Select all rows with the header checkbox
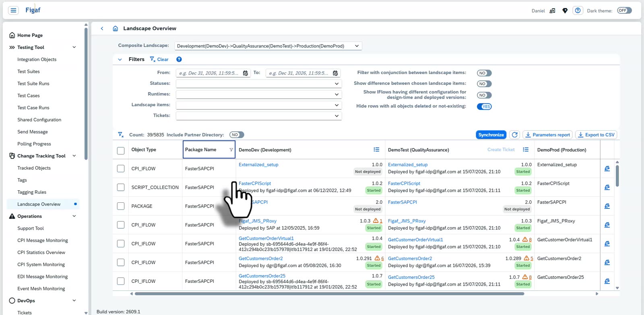Screen dimensions: 644x315 click(x=121, y=151)
